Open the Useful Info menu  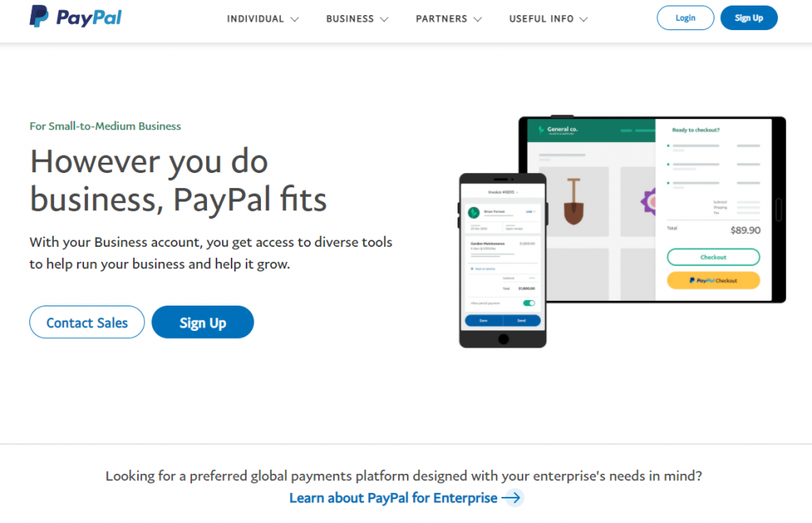(x=548, y=19)
